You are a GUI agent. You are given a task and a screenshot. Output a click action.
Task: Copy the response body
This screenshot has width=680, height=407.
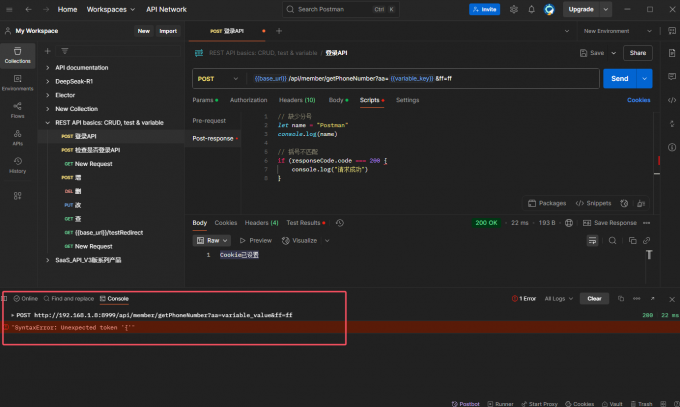633,240
